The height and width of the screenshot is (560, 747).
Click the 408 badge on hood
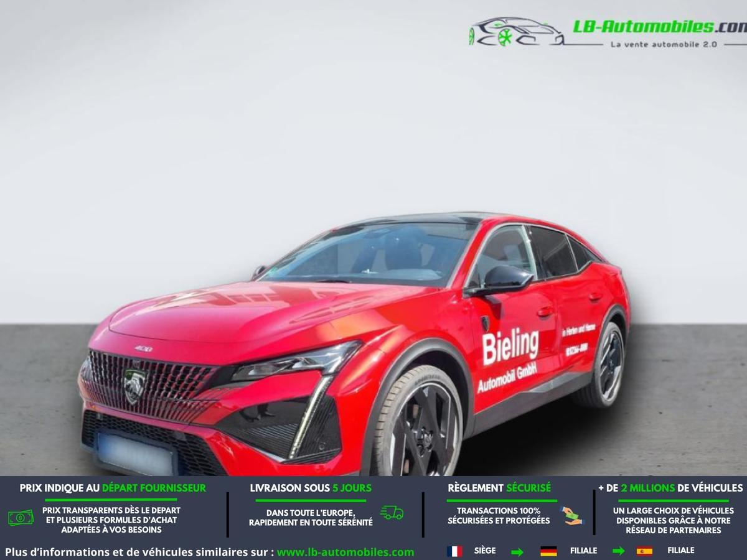click(x=143, y=349)
